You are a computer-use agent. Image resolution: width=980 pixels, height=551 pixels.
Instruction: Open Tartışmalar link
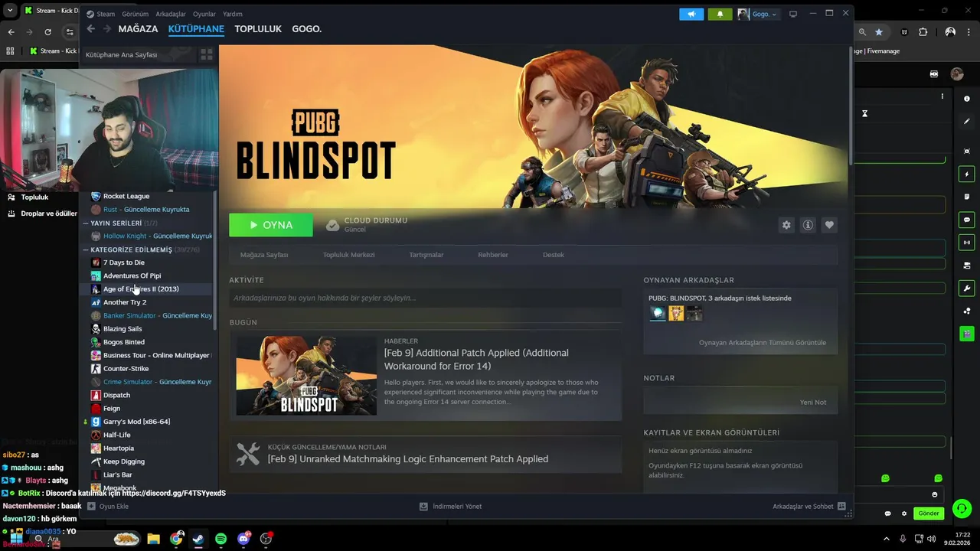coord(426,255)
